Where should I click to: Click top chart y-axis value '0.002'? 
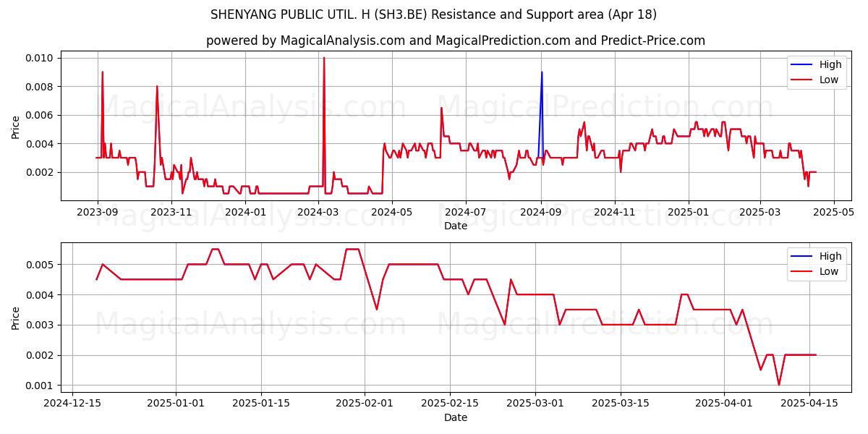pyautogui.click(x=41, y=172)
